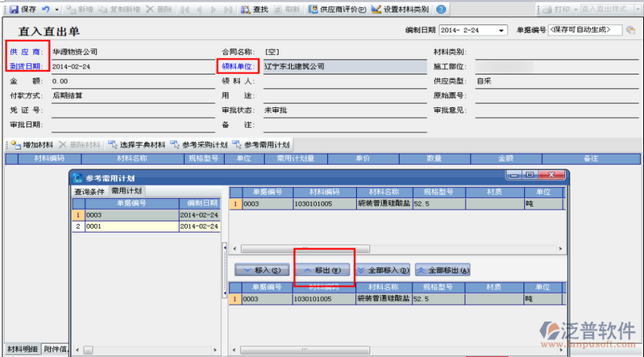Maximize the 参考需用计划 dialog
This screenshot has height=357, width=644.
coord(530,175)
